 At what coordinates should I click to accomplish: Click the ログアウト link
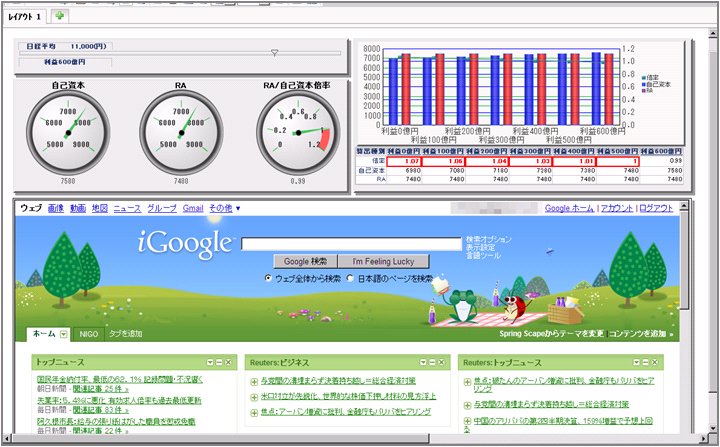(x=656, y=209)
